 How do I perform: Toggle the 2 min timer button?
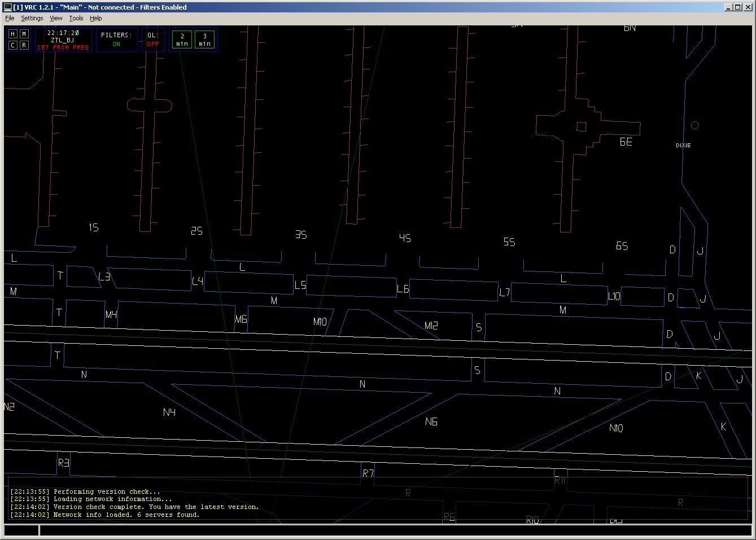(x=182, y=39)
